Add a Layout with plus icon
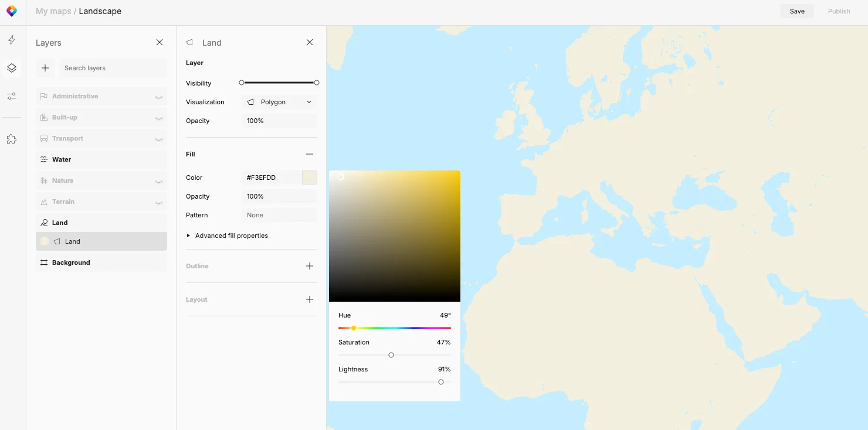This screenshot has height=430, width=868. point(310,299)
